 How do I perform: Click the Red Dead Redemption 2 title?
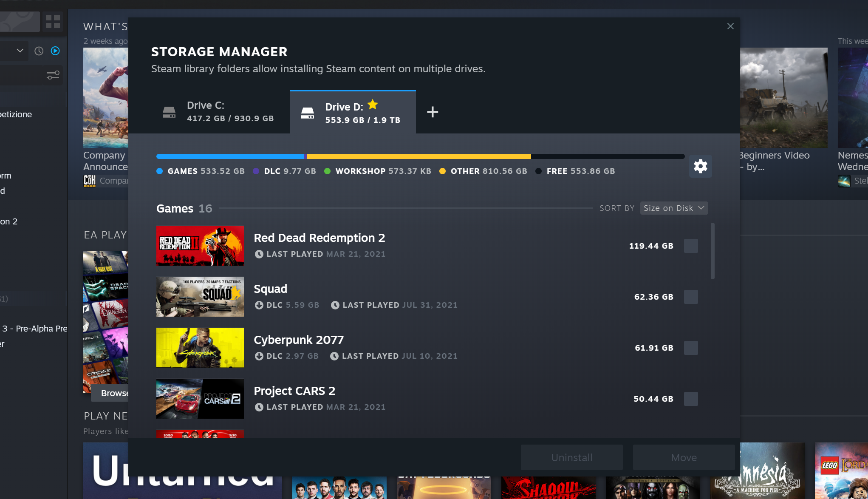coord(319,238)
